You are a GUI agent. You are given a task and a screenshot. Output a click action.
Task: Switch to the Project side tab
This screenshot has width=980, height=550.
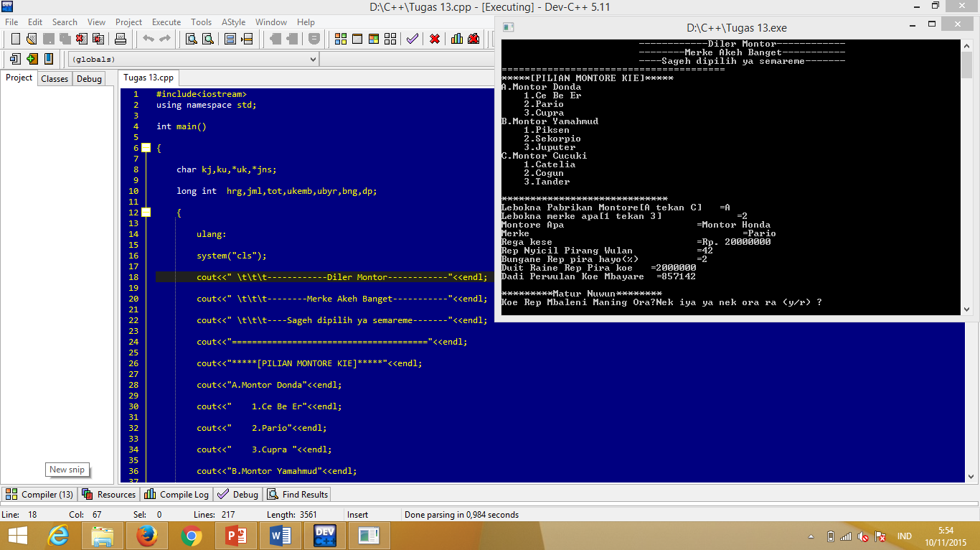pyautogui.click(x=19, y=78)
